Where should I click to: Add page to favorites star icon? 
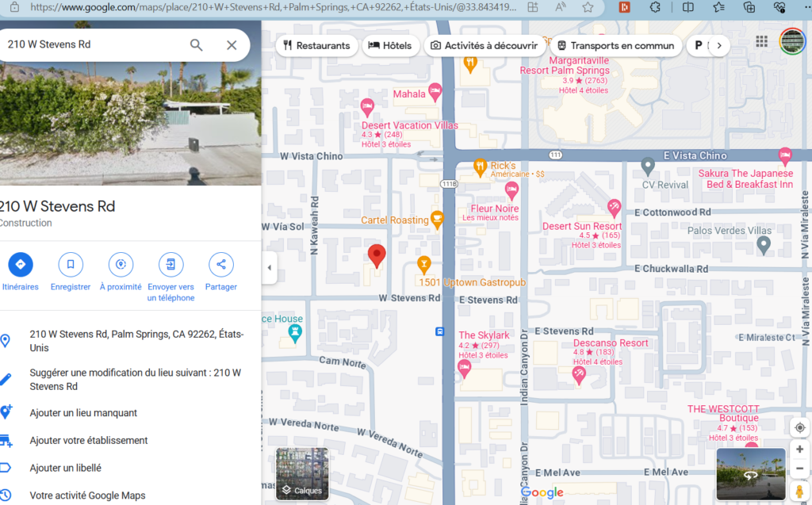[588, 7]
